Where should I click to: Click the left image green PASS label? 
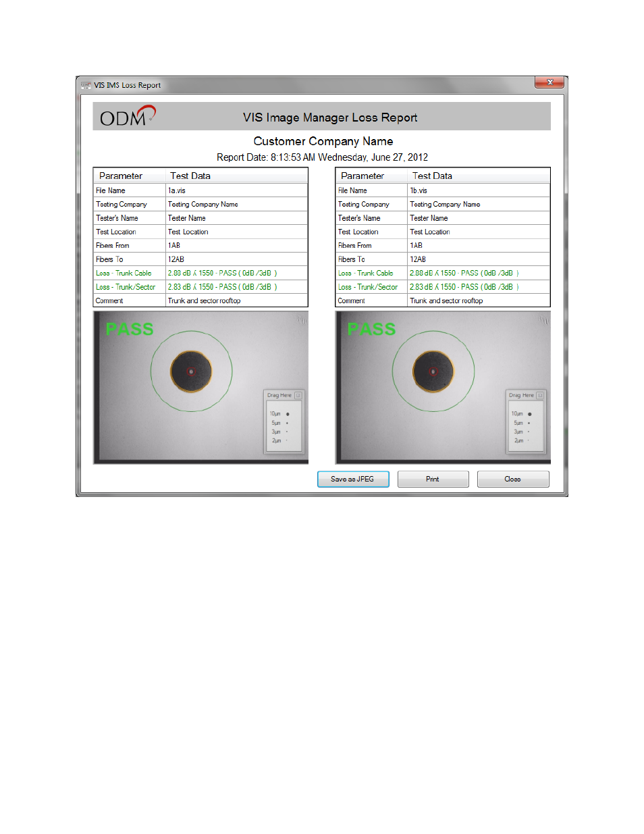[130, 329]
